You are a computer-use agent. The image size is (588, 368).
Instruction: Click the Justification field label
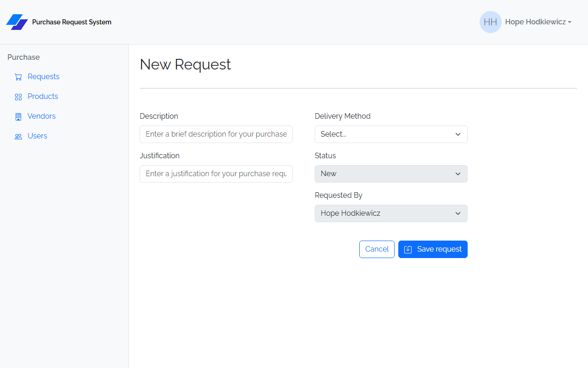coord(159,156)
